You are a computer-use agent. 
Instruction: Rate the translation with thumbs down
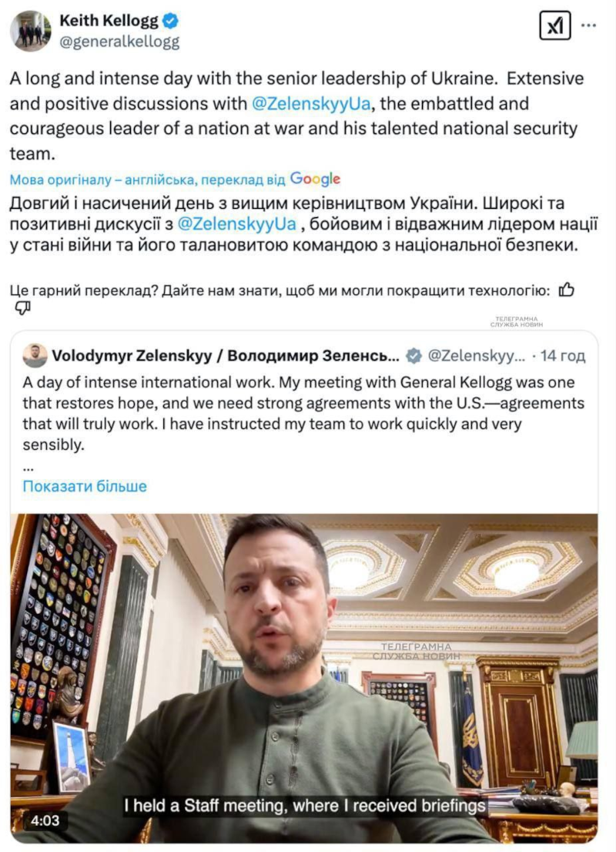[x=22, y=308]
